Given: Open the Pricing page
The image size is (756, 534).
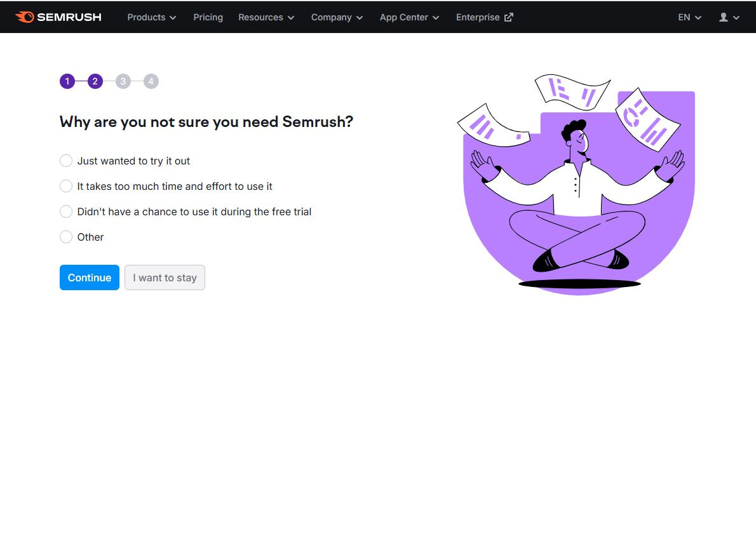Looking at the screenshot, I should 208,17.
